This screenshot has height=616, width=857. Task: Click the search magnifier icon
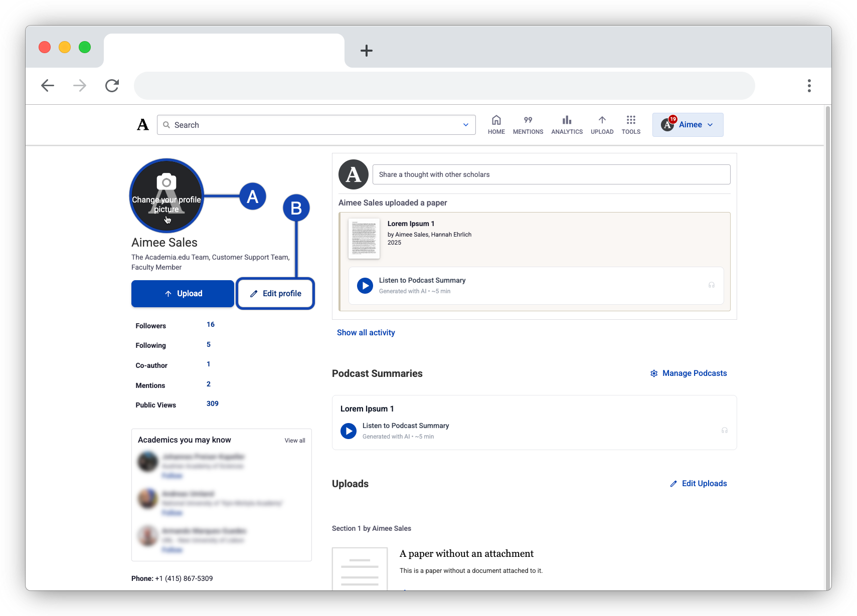[x=166, y=125]
